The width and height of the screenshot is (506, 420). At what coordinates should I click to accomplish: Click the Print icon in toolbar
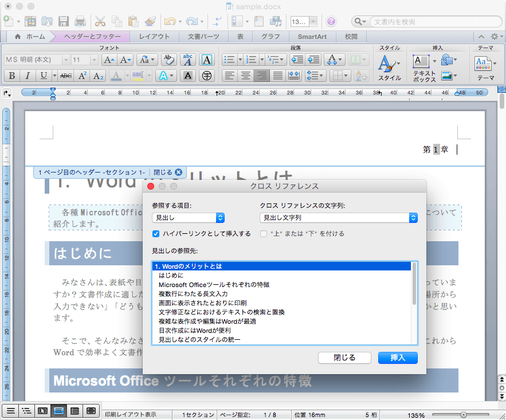[80, 22]
